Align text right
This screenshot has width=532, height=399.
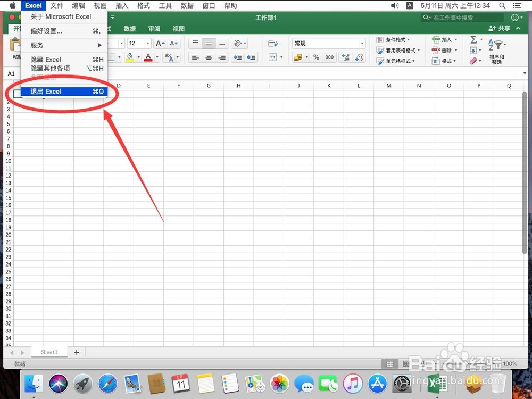pyautogui.click(x=222, y=57)
